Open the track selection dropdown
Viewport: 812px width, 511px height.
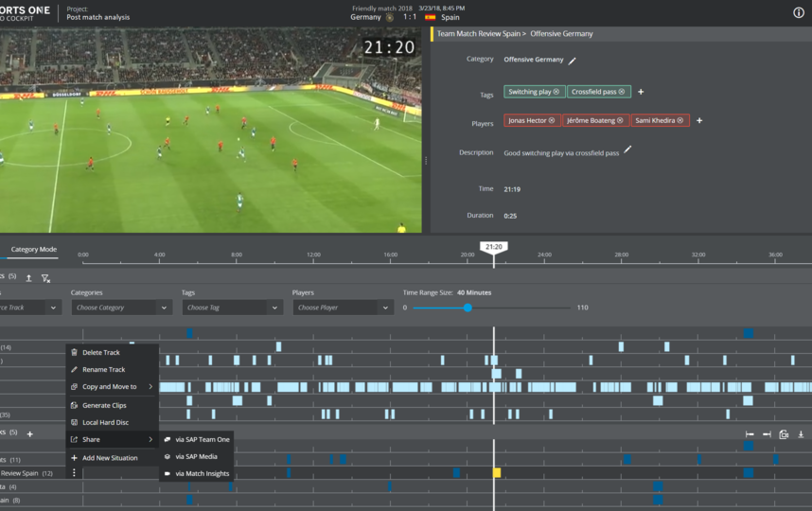pyautogui.click(x=30, y=308)
